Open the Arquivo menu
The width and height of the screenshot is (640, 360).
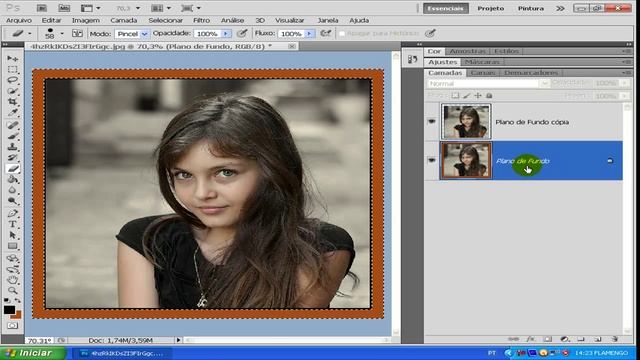tap(19, 20)
